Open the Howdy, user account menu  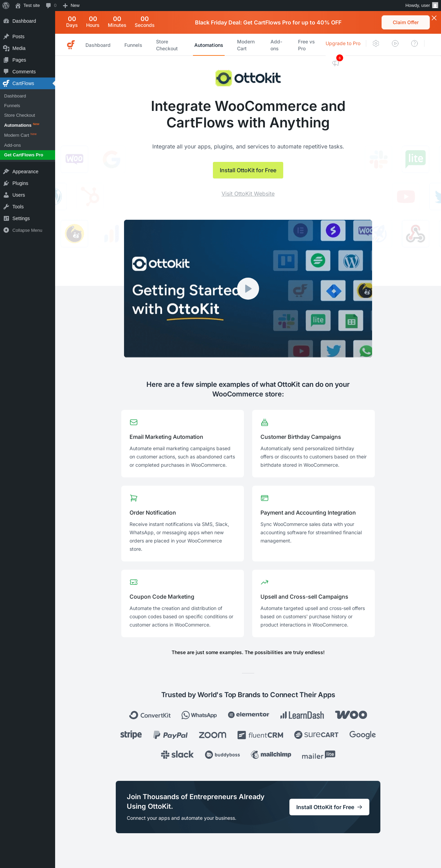pyautogui.click(x=421, y=6)
